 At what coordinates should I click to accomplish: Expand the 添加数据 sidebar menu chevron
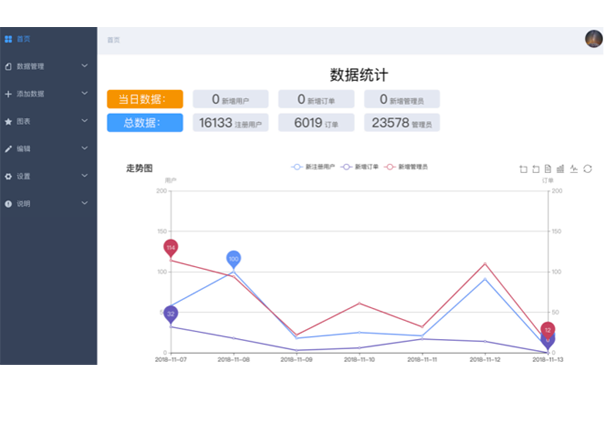tap(84, 93)
